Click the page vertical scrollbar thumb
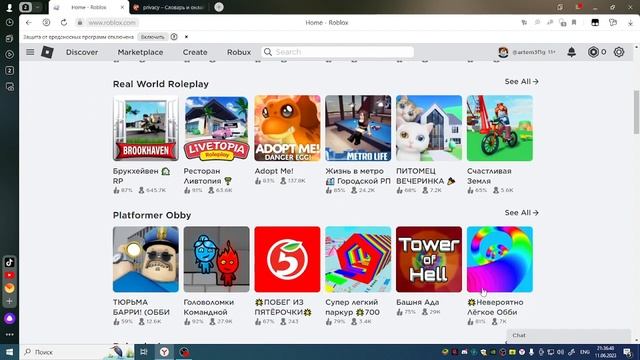Image resolution: width=640 pixels, height=360 pixels. pos(636,112)
